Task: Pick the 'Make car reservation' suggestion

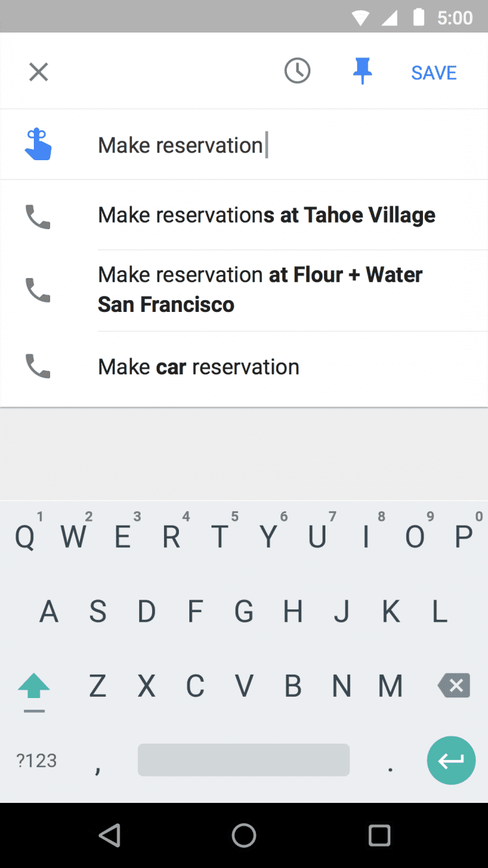Action: click(x=198, y=367)
